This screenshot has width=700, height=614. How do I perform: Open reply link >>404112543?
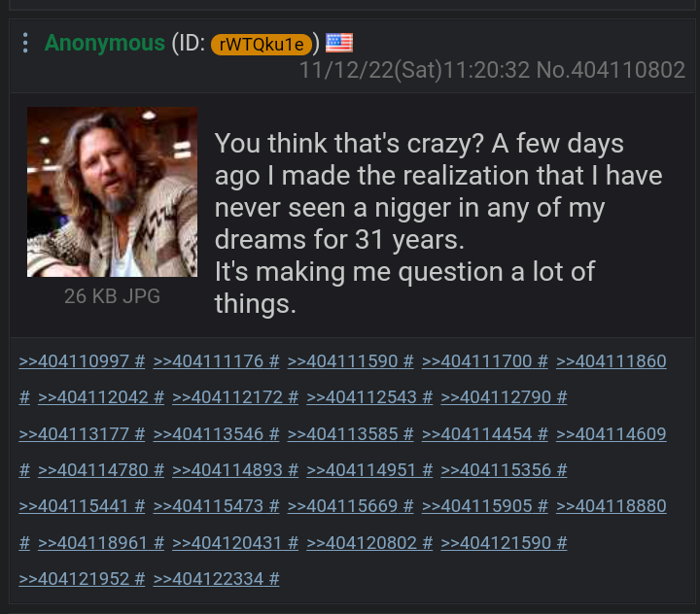point(362,397)
